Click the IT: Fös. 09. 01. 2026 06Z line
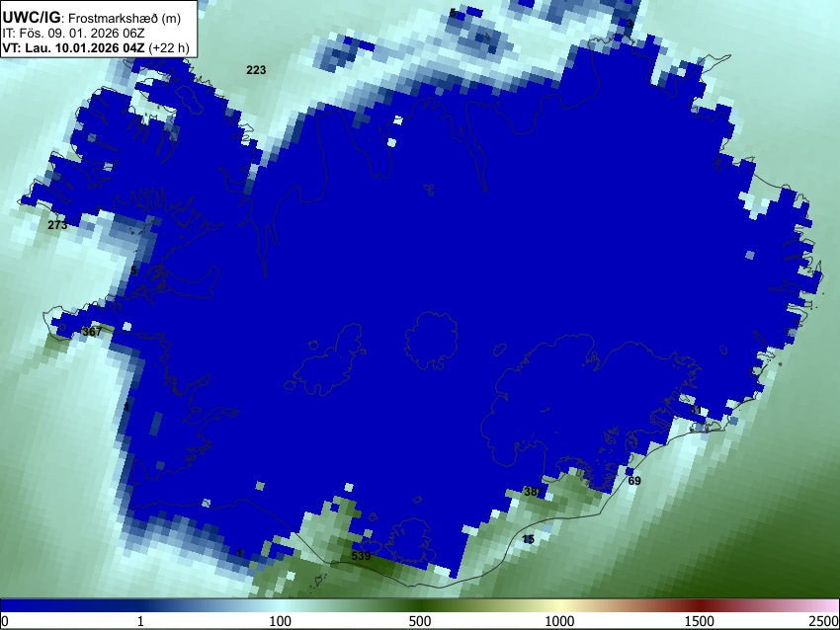The image size is (840, 630). [x=73, y=34]
